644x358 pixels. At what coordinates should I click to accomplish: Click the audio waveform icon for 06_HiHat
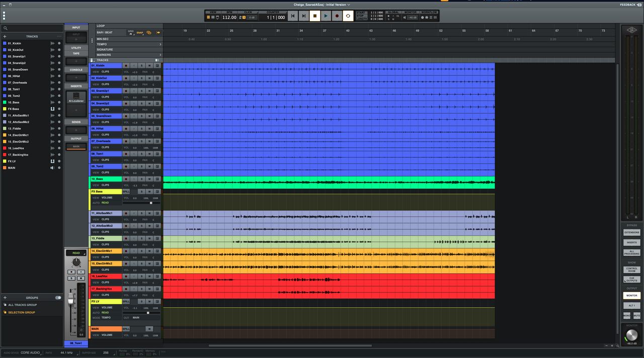click(52, 76)
